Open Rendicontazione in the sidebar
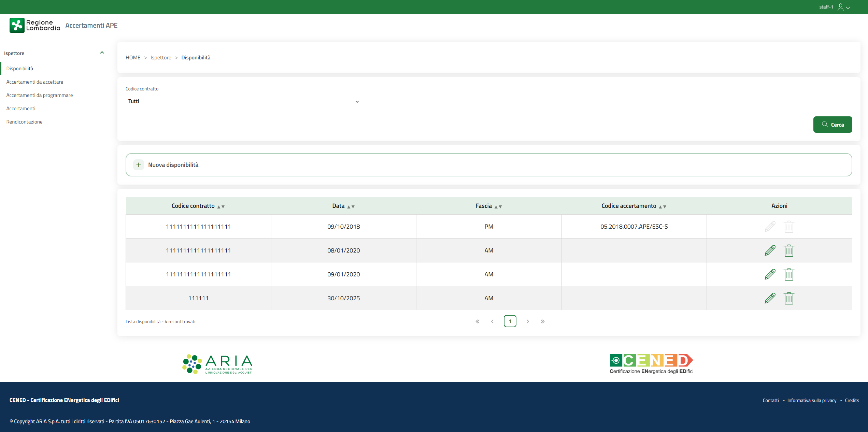 click(25, 122)
